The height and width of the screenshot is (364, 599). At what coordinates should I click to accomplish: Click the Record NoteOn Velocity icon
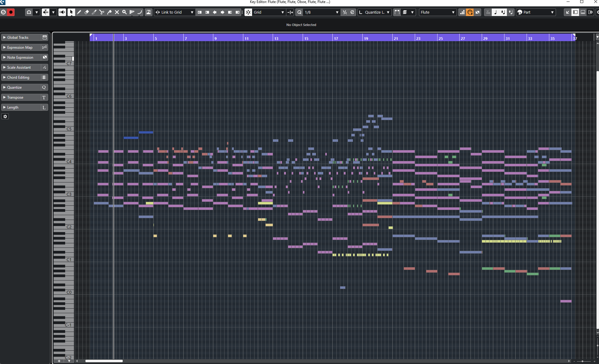(x=503, y=12)
